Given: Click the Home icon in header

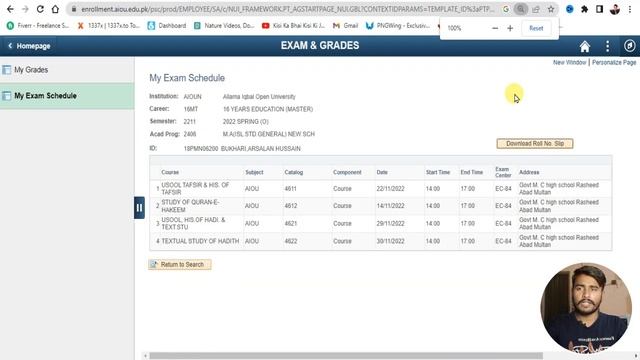Looking at the screenshot, I should point(584,46).
